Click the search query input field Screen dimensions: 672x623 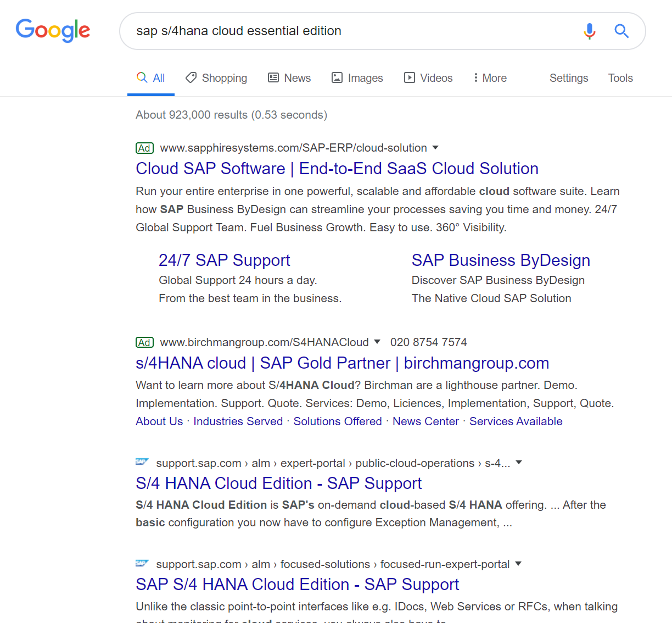(x=351, y=31)
